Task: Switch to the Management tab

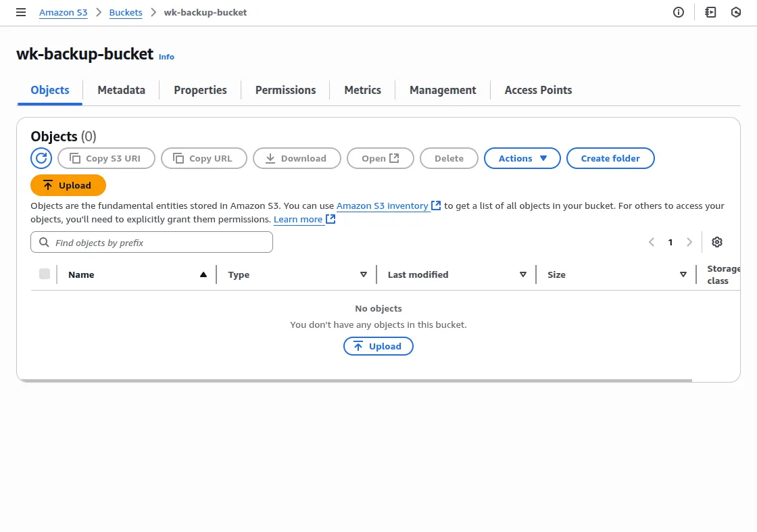Action: pos(443,90)
